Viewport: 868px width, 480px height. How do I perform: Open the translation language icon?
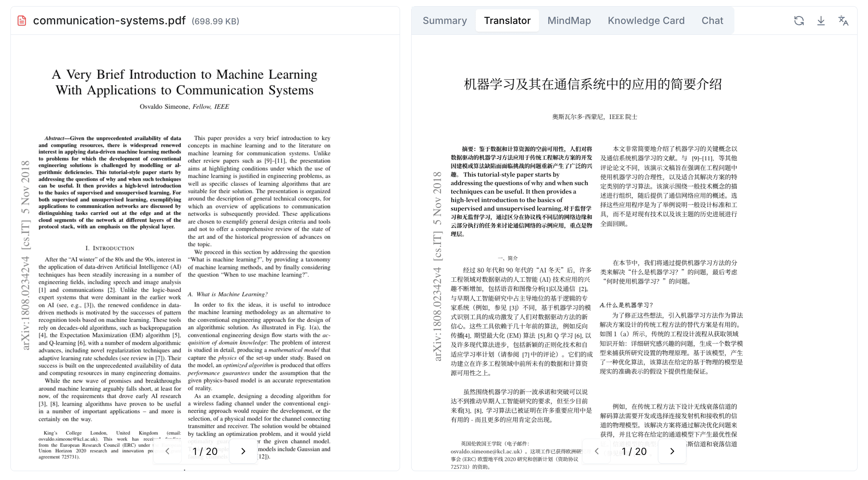tap(844, 21)
